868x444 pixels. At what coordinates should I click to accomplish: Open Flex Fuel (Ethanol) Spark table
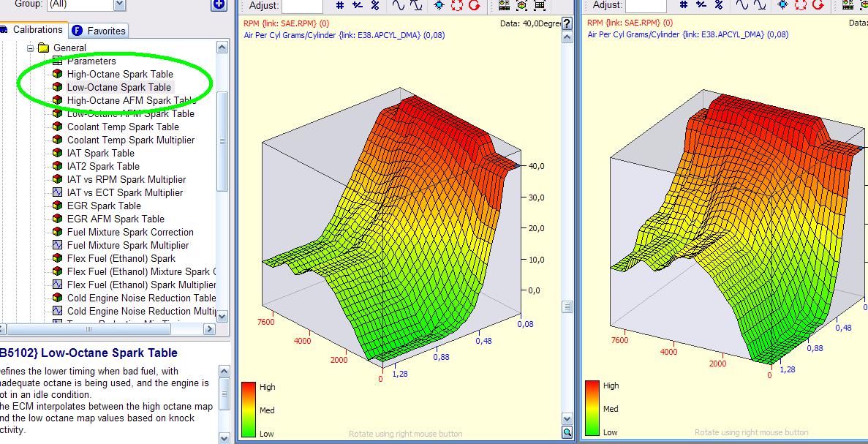(121, 258)
